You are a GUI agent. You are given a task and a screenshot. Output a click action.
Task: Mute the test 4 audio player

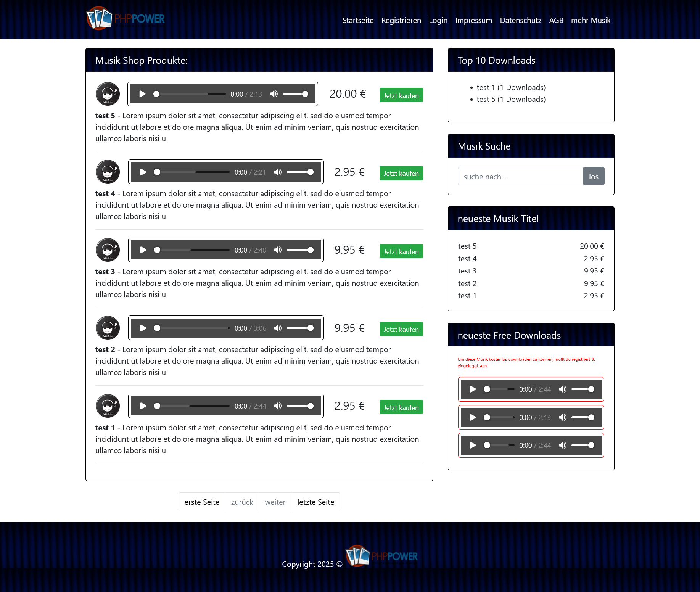coord(278,172)
